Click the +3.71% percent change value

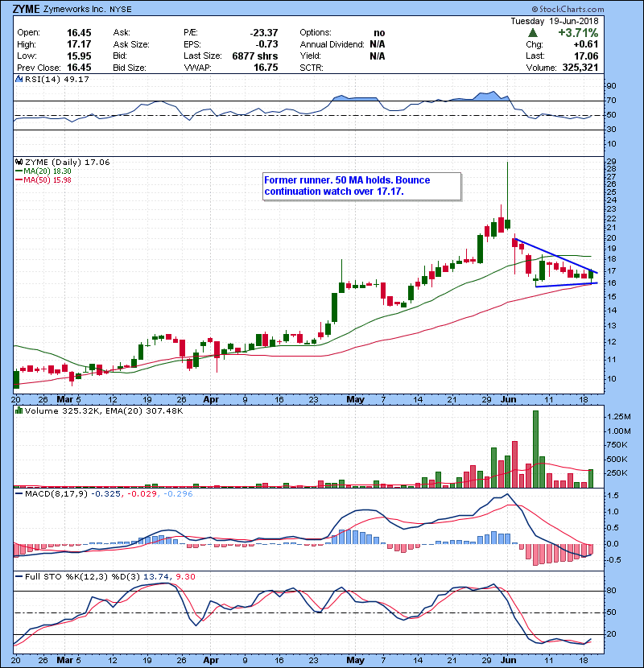click(578, 33)
